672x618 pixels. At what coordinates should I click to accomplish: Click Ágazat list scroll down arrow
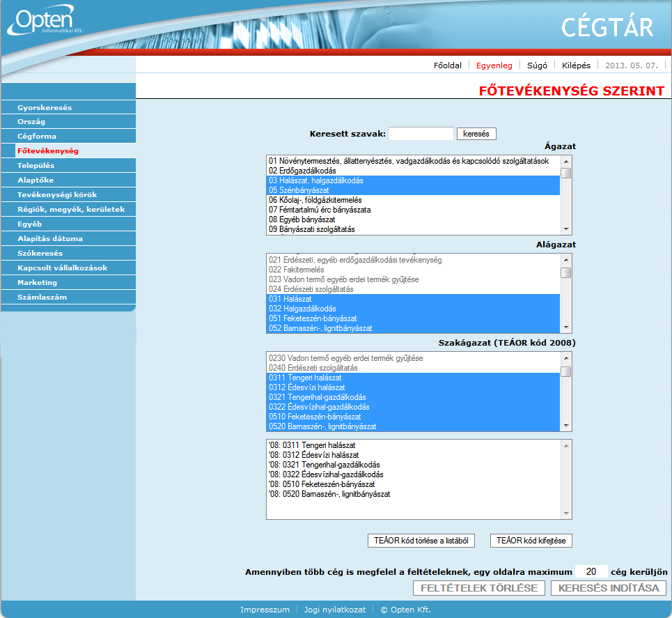pos(565,229)
